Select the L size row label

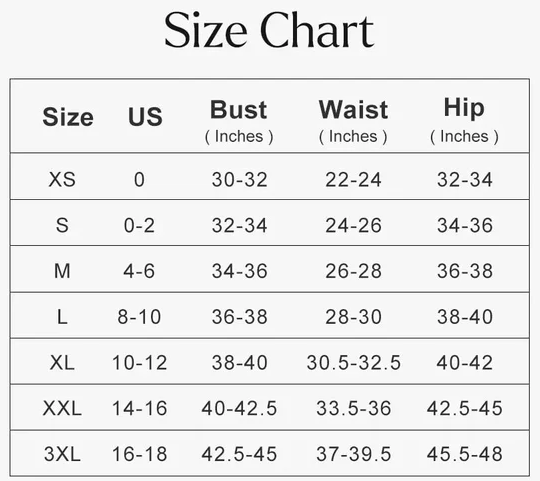click(62, 317)
